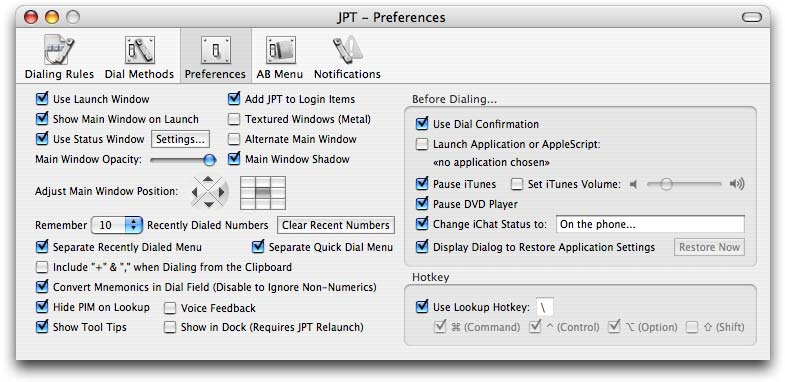Click «no application chosen» text
The height and width of the screenshot is (382, 785).
click(x=491, y=163)
